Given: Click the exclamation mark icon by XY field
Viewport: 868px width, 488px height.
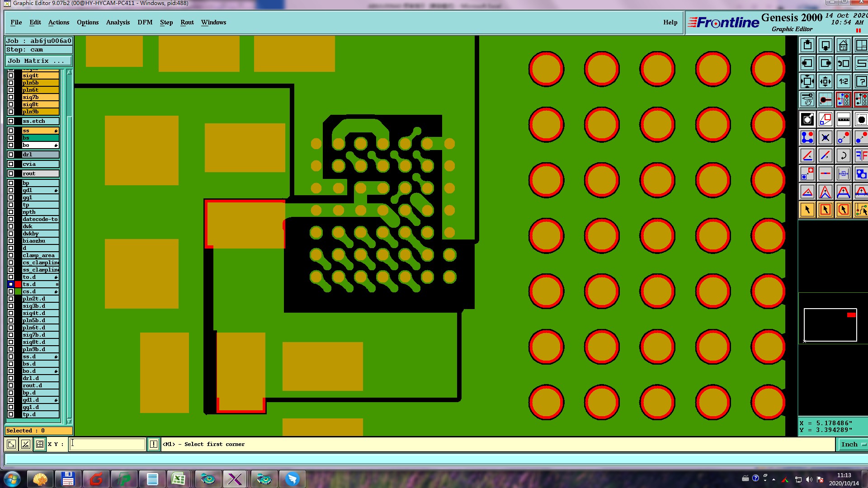Looking at the screenshot, I should click(x=154, y=444).
